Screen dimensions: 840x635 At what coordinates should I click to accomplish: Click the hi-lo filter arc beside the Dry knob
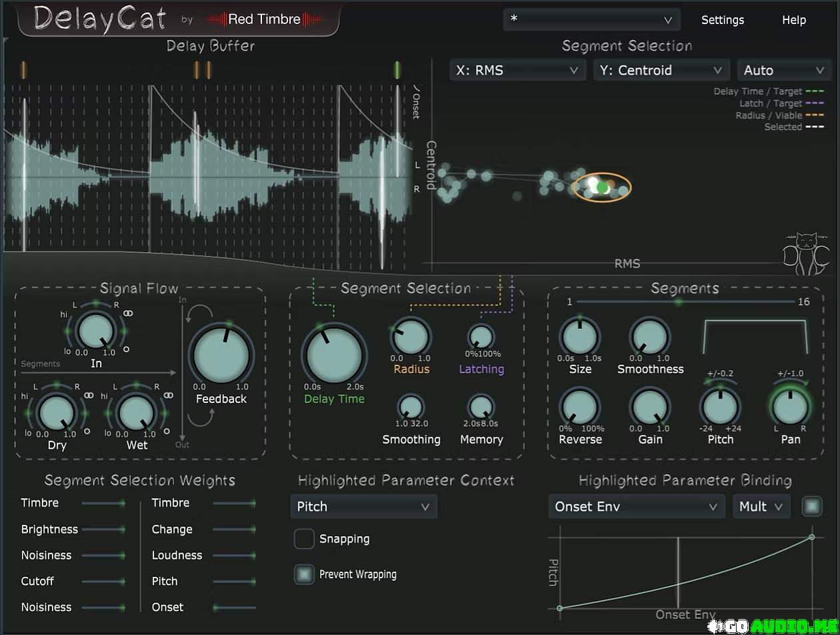tap(28, 414)
